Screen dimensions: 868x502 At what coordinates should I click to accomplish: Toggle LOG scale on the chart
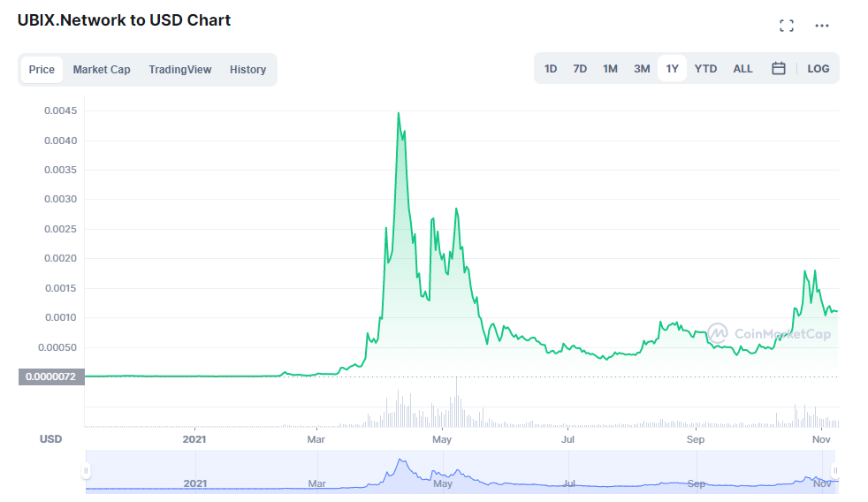click(819, 69)
